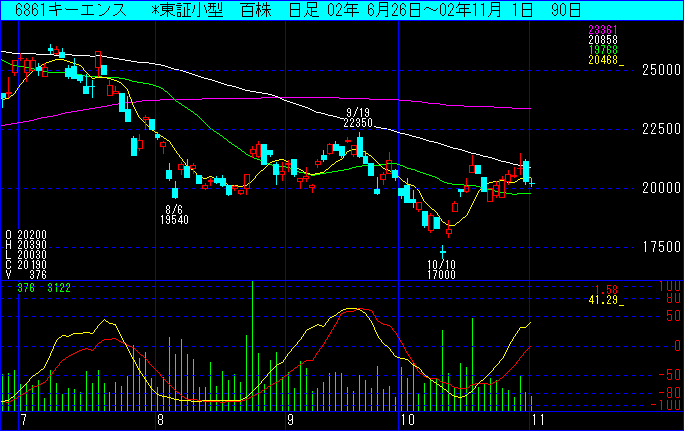684x431 pixels.
Task: Click the green 376 volume value
Action: tap(26, 288)
